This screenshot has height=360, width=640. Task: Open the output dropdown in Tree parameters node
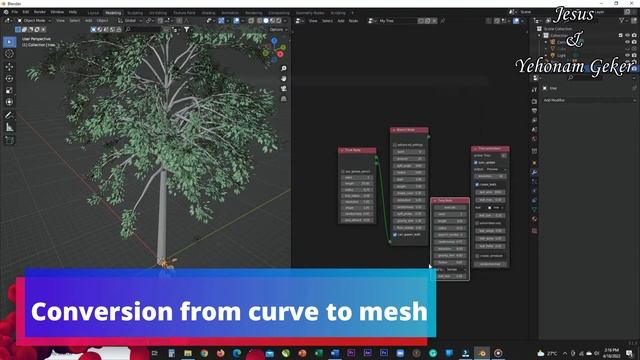496,169
